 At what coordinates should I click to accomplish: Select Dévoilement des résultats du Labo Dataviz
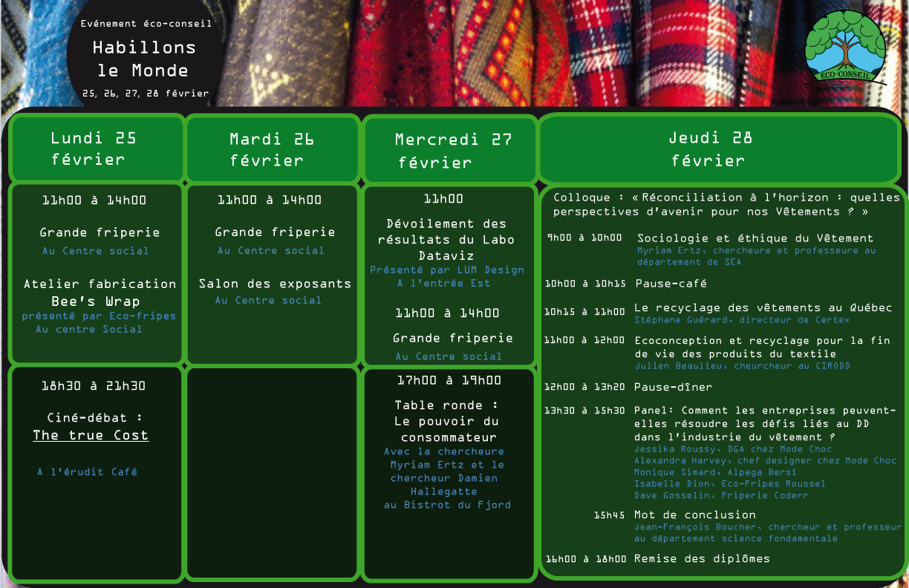[x=446, y=239]
